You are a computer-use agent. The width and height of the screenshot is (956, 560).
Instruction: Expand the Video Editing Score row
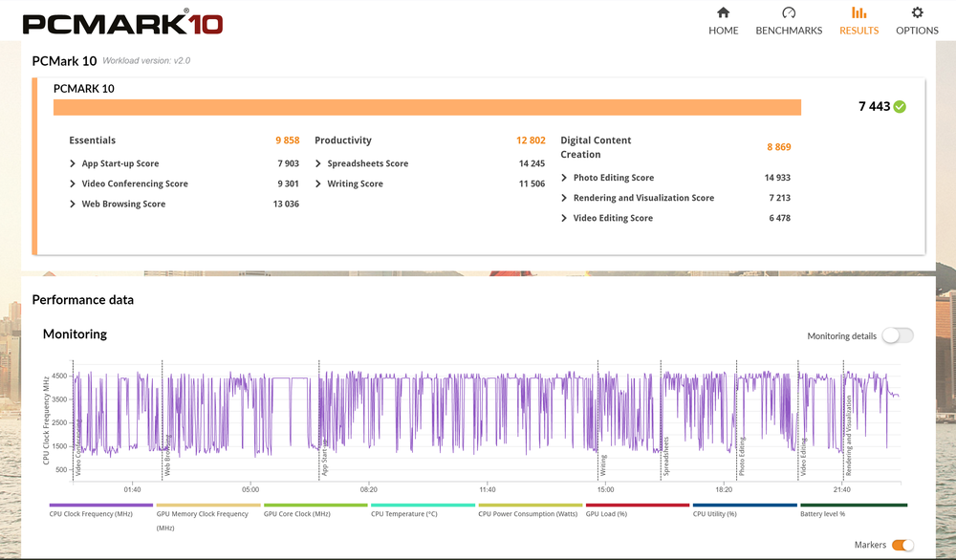coord(676,218)
